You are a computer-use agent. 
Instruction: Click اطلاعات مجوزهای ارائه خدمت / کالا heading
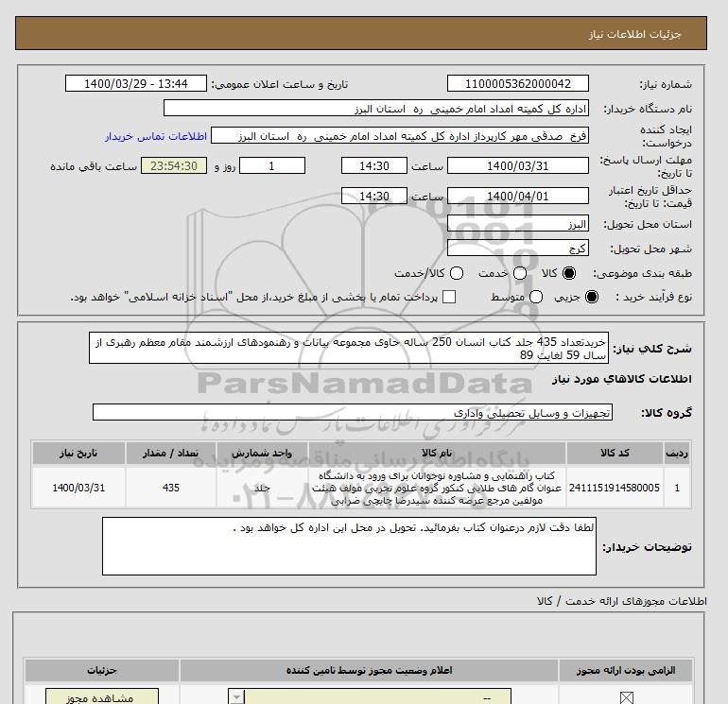pyautogui.click(x=622, y=601)
